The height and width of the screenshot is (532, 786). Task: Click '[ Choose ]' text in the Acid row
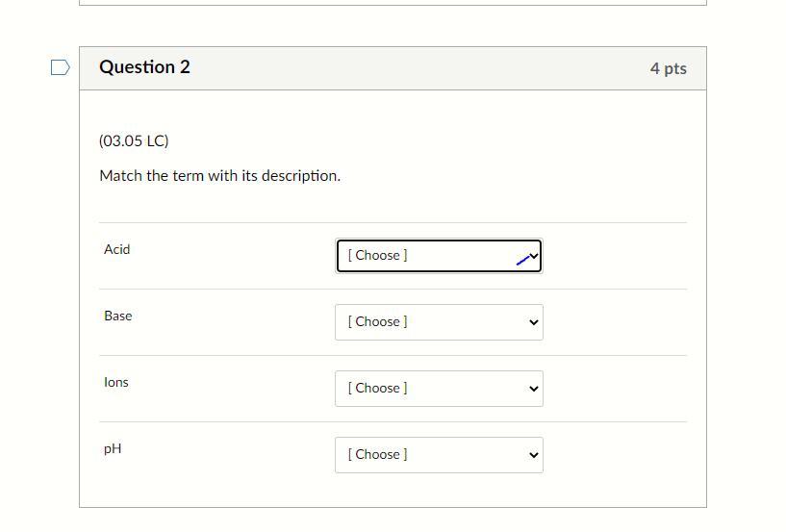(377, 255)
